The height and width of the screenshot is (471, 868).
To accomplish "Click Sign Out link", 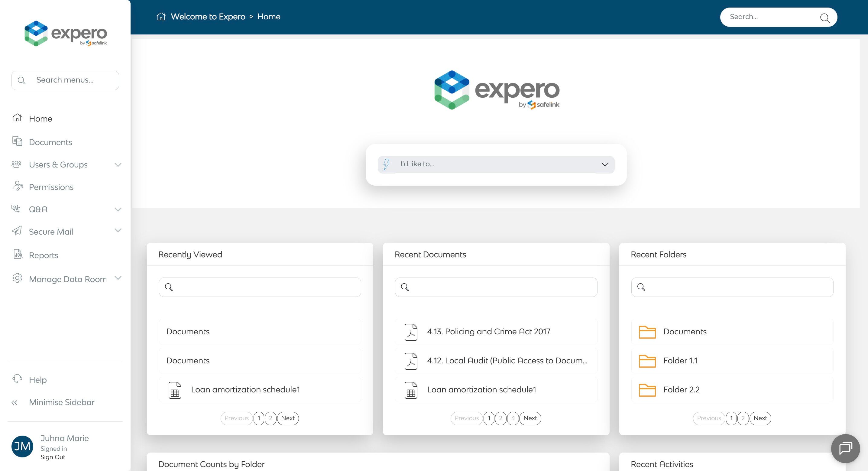I will pyautogui.click(x=53, y=457).
